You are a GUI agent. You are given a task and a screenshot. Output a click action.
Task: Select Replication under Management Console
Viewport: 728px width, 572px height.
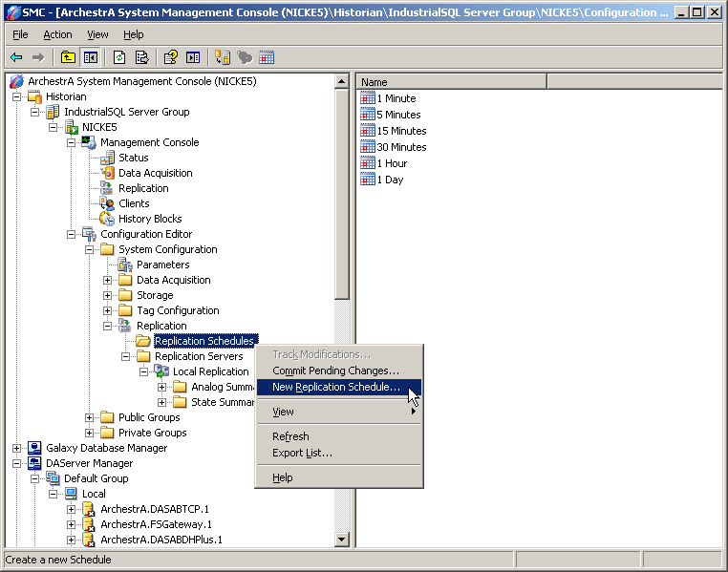point(143,188)
